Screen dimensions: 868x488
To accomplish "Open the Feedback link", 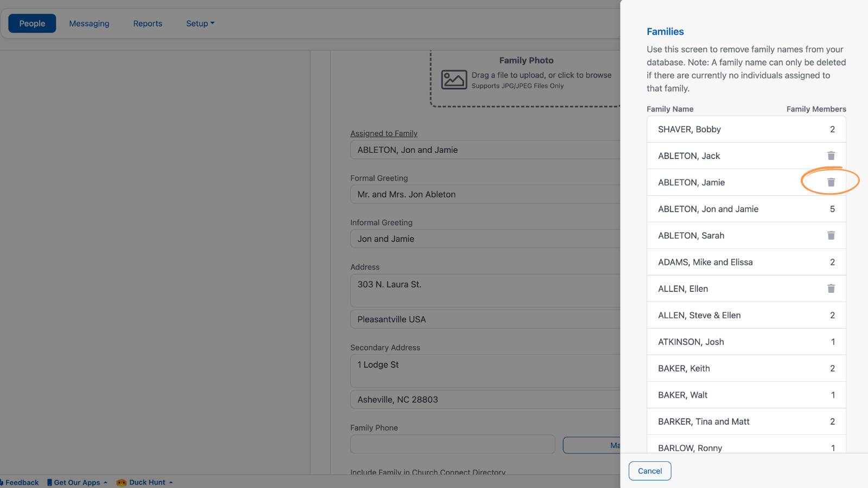I will coord(20,483).
